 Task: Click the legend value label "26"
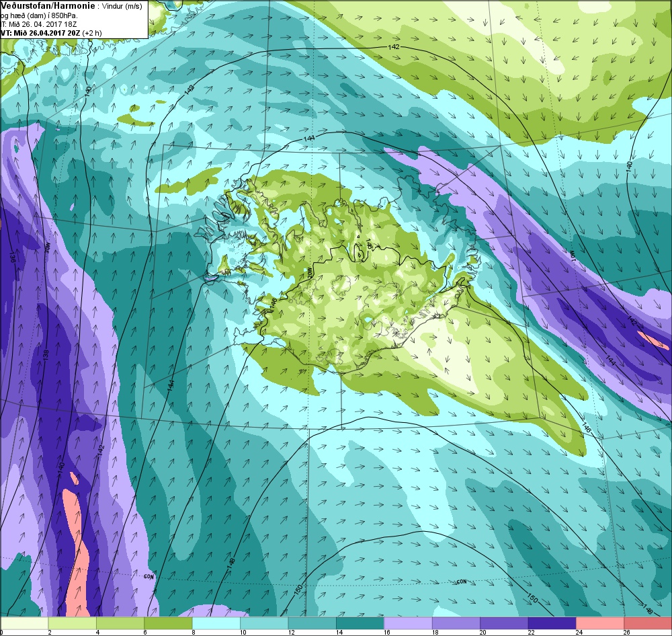pyautogui.click(x=627, y=632)
